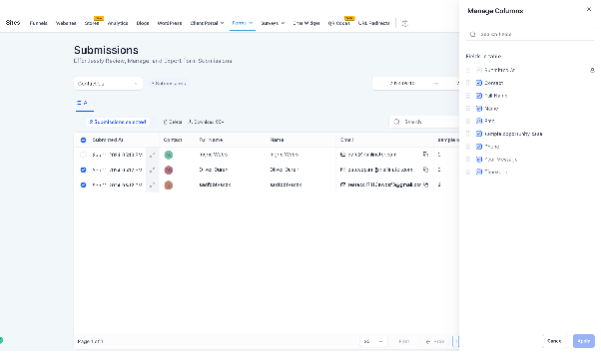
Task: Uncheck the sample opportunity date checkbox
Action: tap(479, 134)
